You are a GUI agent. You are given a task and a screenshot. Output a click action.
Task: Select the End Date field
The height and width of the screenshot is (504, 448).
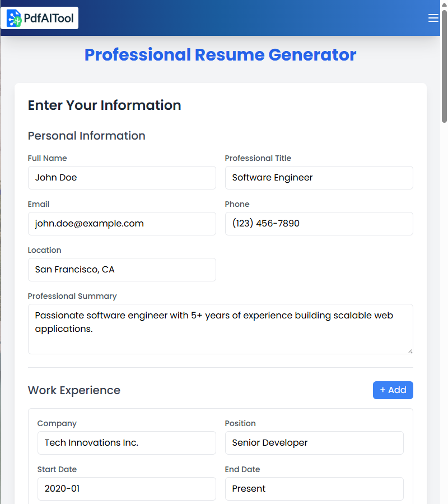pos(314,489)
